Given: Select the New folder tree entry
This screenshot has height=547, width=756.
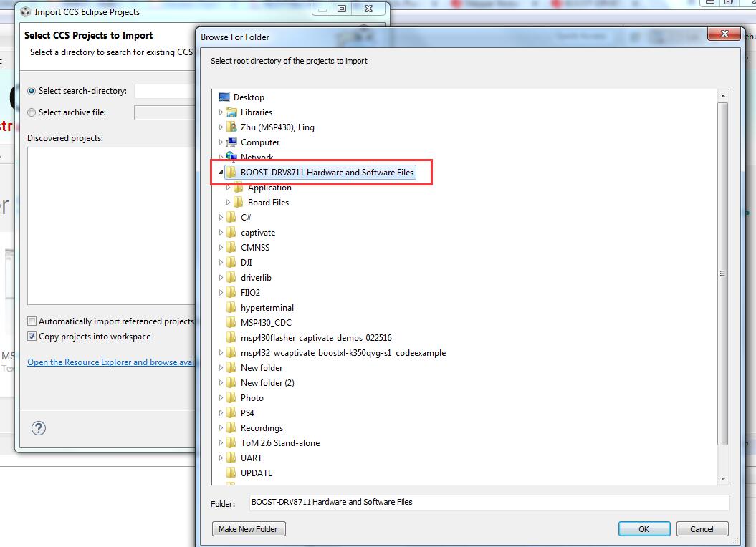Looking at the screenshot, I should (262, 368).
